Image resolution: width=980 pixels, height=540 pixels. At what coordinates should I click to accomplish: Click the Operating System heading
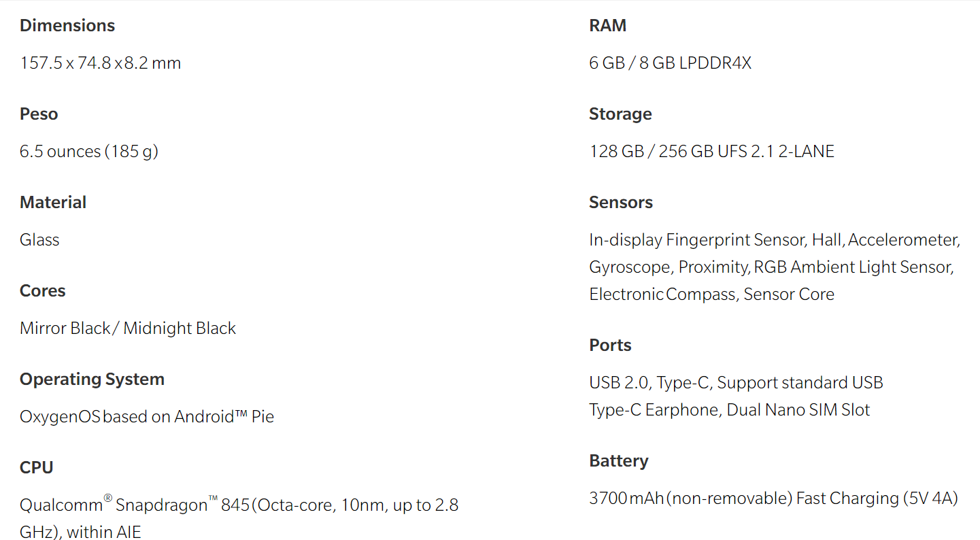point(92,379)
